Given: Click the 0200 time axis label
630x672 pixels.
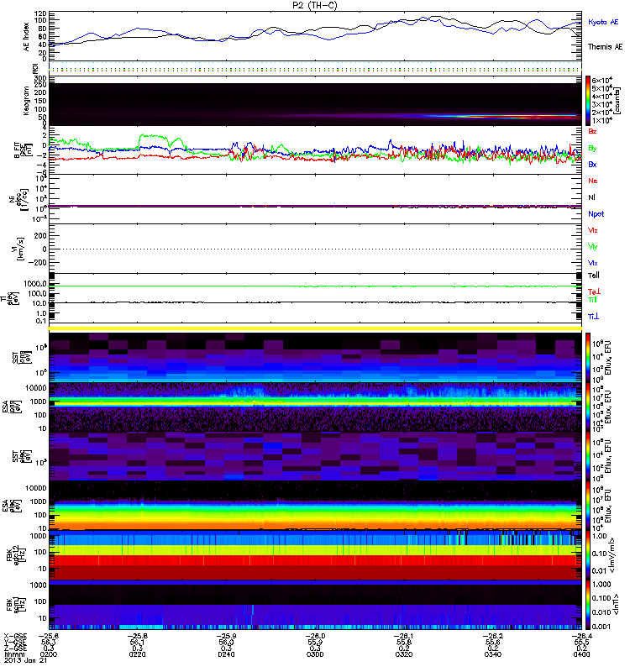Looking at the screenshot, I should [49, 654].
